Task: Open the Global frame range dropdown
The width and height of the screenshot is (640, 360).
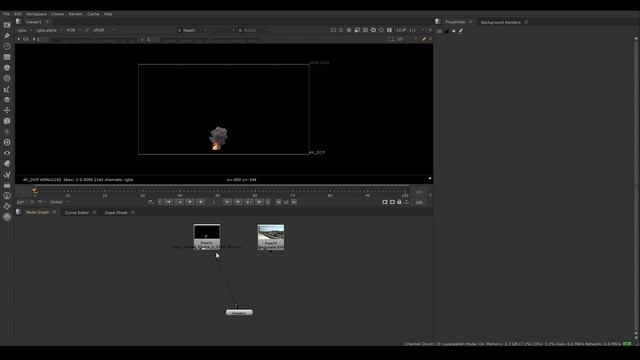Action: (59, 202)
